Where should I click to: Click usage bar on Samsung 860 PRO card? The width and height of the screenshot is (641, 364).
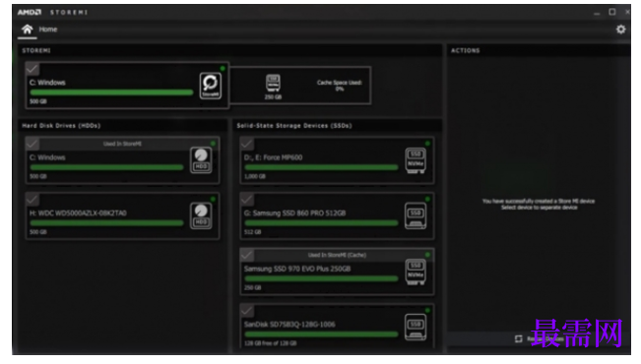point(321,223)
